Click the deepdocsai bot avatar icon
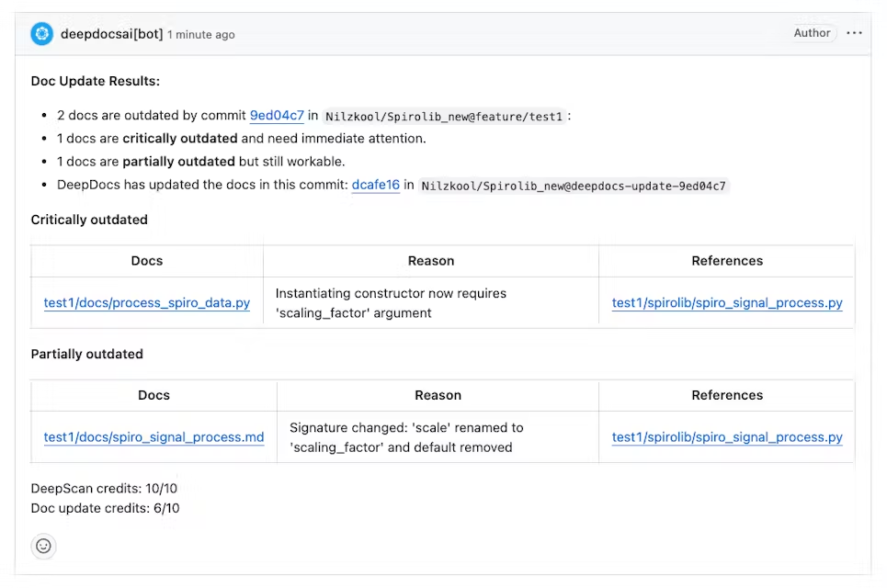The width and height of the screenshot is (887, 588). click(42, 34)
